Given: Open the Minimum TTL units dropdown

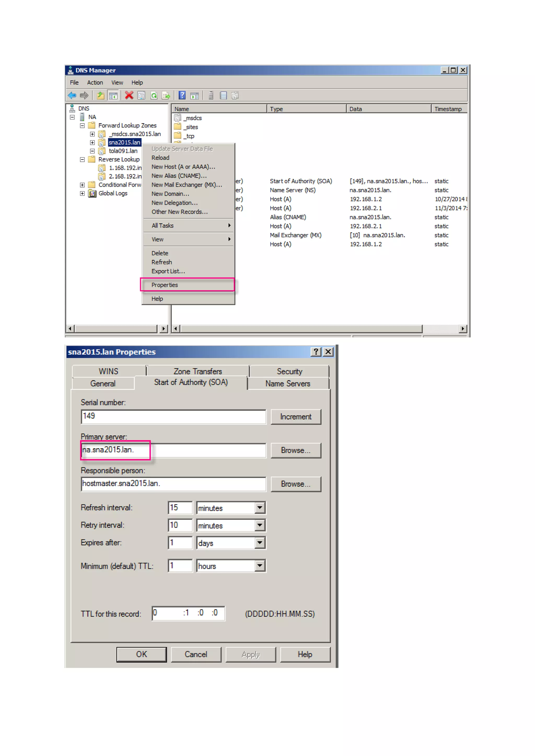Looking at the screenshot, I should pos(260,566).
